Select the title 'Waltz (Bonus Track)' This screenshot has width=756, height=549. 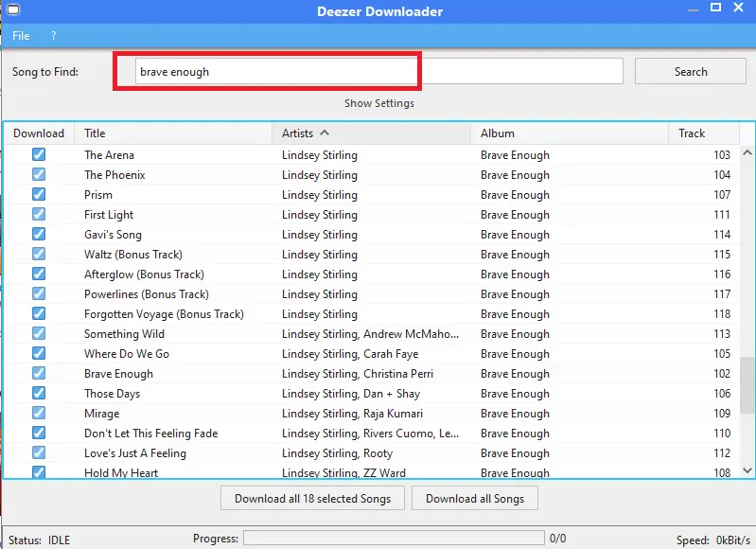click(x=133, y=255)
